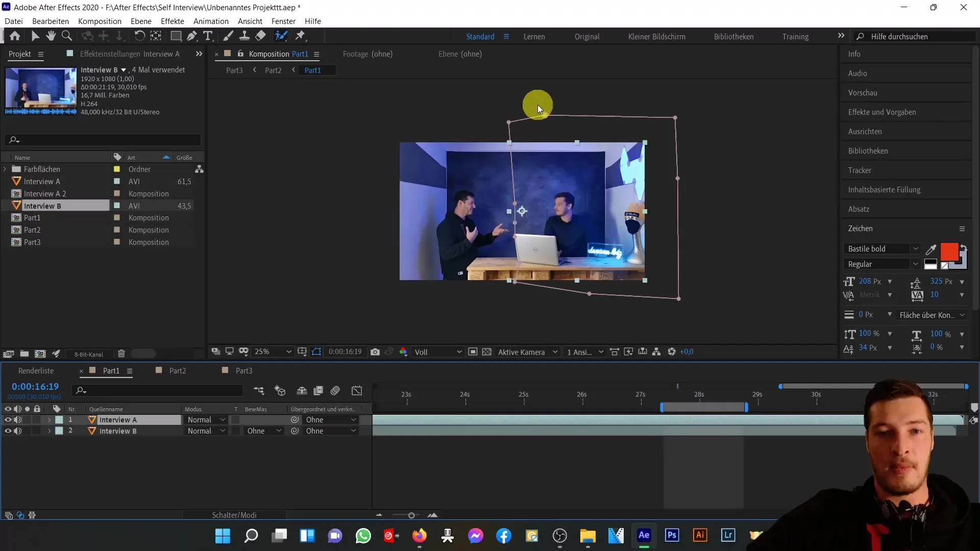Switch to Part2 composition tab
This screenshot has width=980, height=551.
273,70
